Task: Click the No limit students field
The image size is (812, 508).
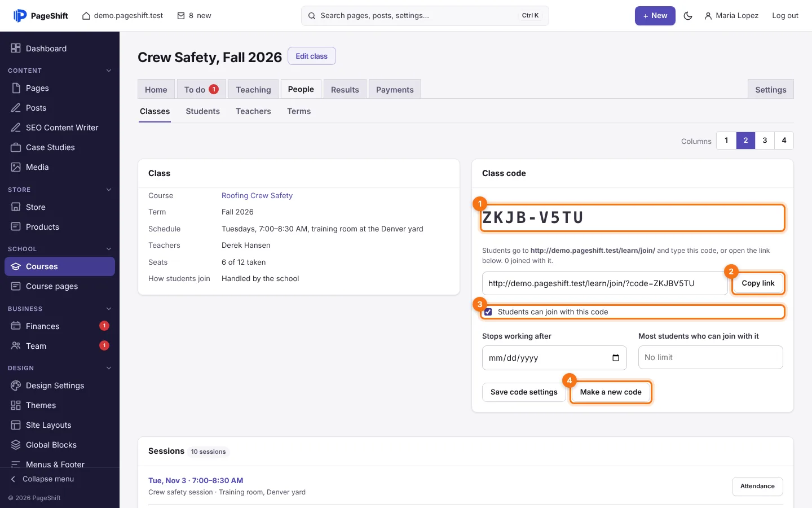Action: (x=710, y=357)
